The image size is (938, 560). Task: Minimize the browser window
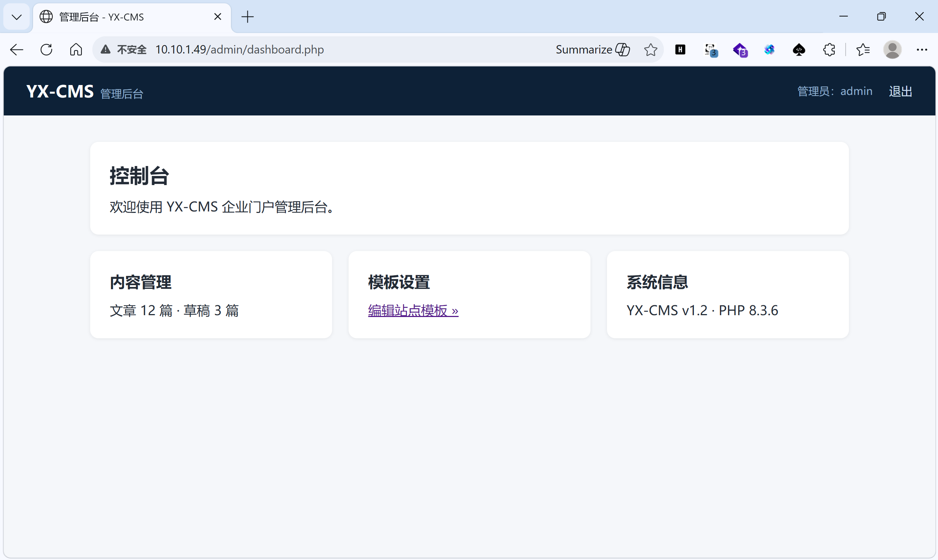point(844,16)
